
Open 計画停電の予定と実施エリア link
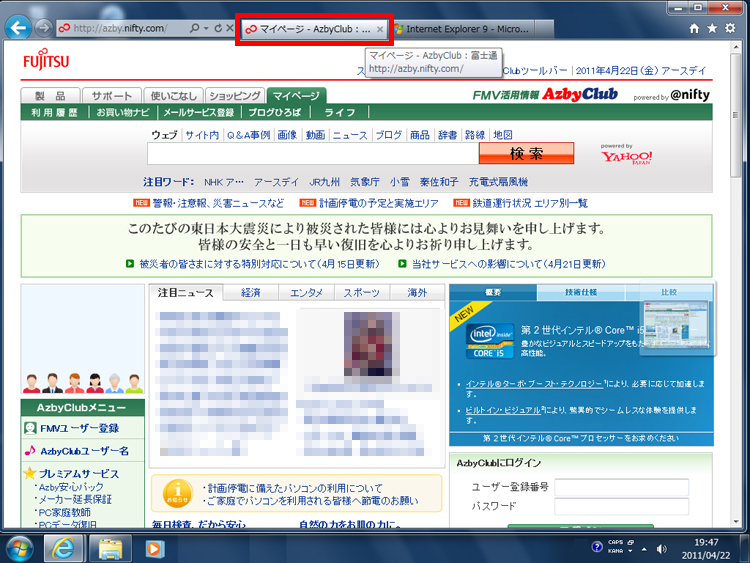[x=379, y=203]
